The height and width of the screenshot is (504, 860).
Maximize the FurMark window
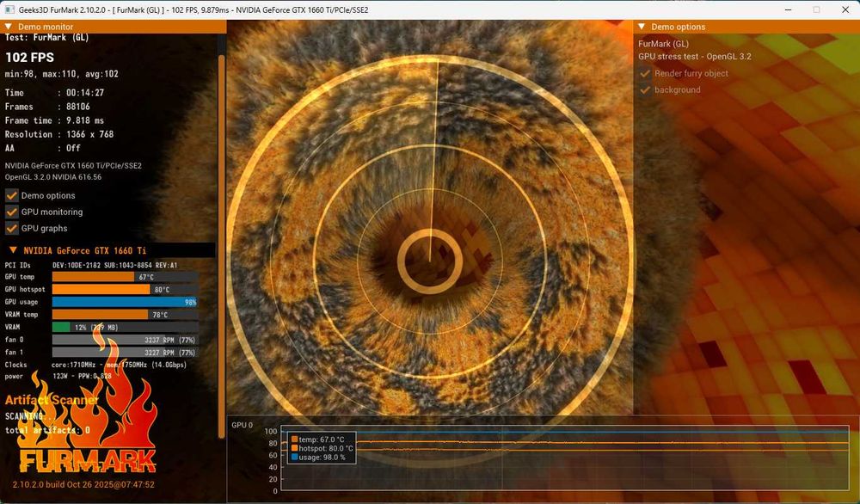click(817, 9)
